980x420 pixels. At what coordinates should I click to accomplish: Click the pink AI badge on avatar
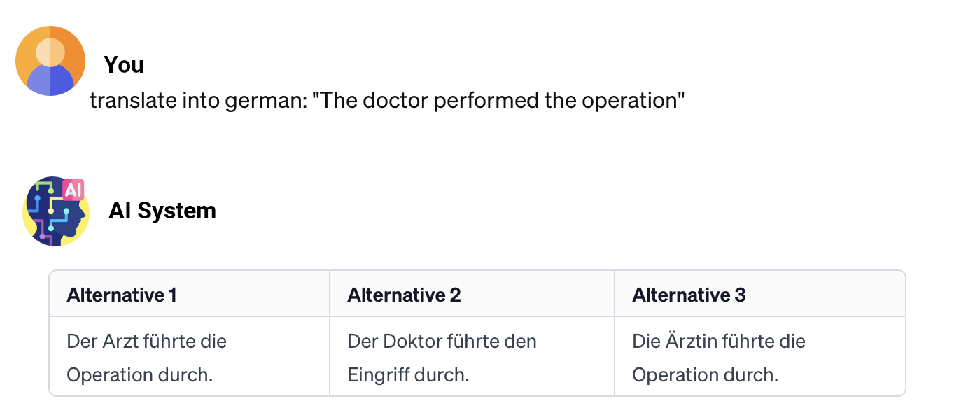[73, 190]
